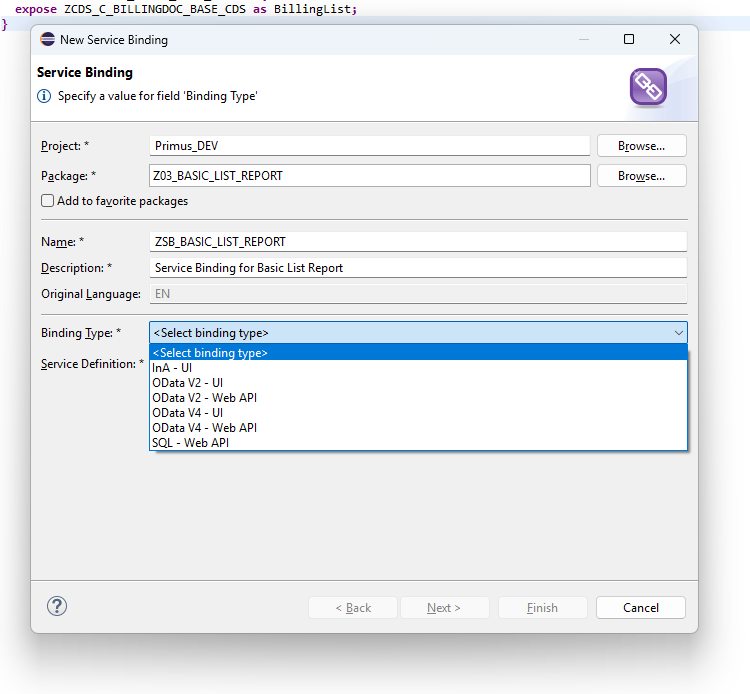Screen dimensions: 750x694
Task: Click the info icon beside Binding Type message
Action: (x=44, y=96)
